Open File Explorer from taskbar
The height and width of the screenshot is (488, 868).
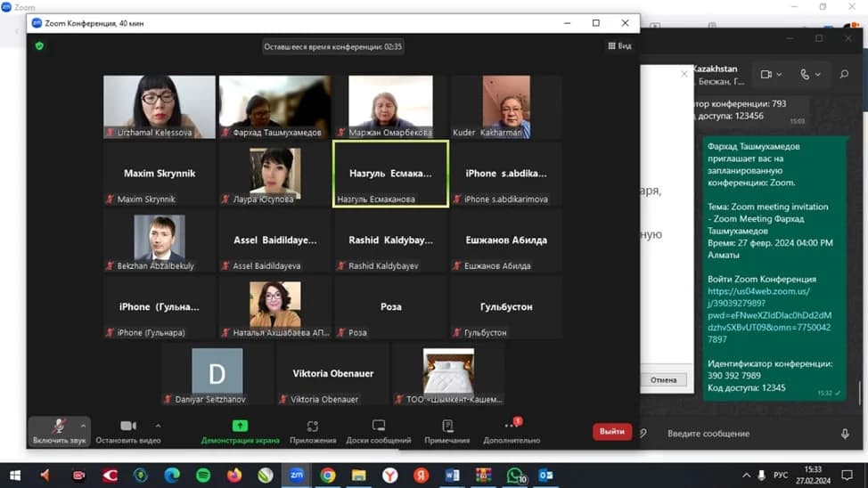tap(359, 476)
